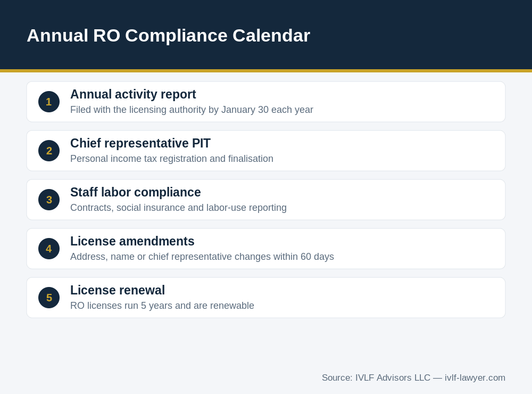
Task: Select the 'Staff labor compliance' heading
Action: [x=135, y=192]
